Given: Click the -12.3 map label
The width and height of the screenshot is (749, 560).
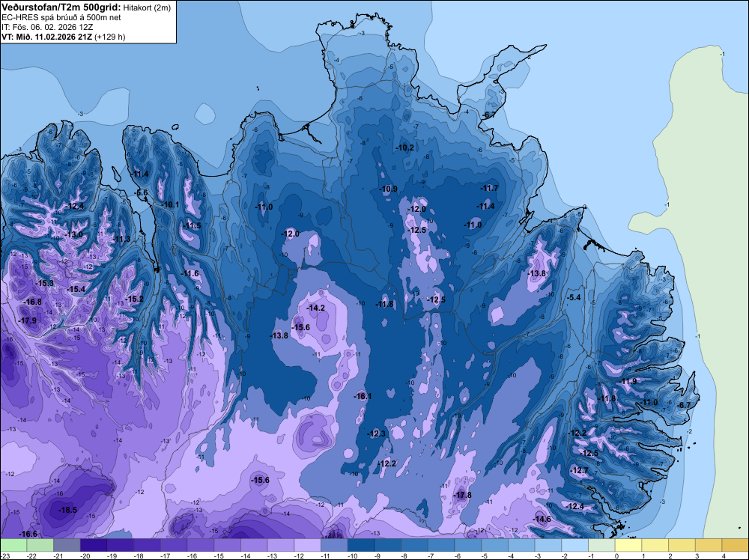Looking at the screenshot, I should point(377,433).
